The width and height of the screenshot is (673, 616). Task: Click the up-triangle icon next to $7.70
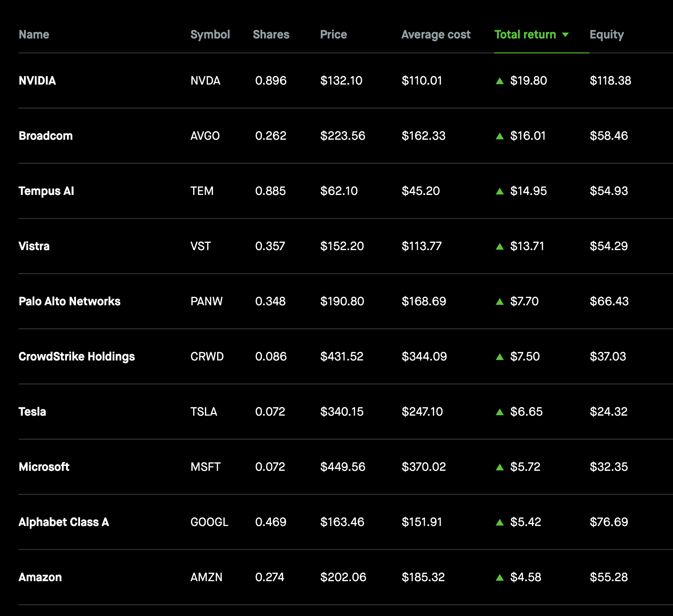[x=500, y=302]
